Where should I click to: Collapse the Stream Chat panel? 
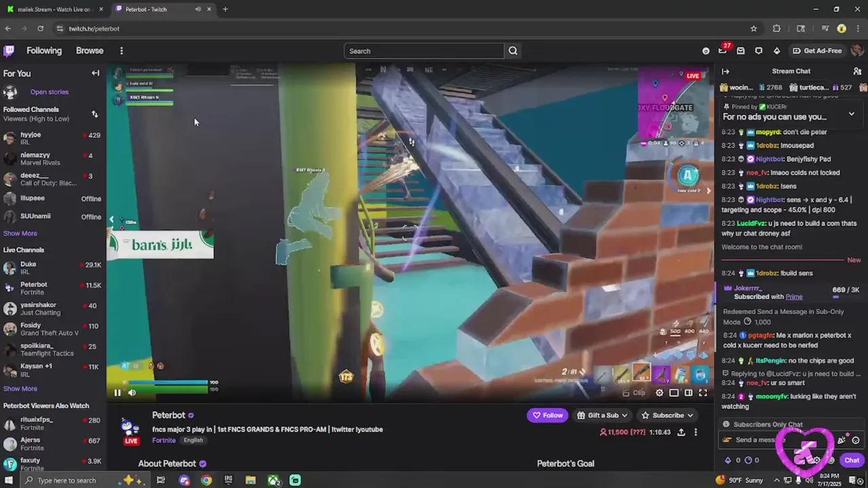pyautogui.click(x=726, y=71)
